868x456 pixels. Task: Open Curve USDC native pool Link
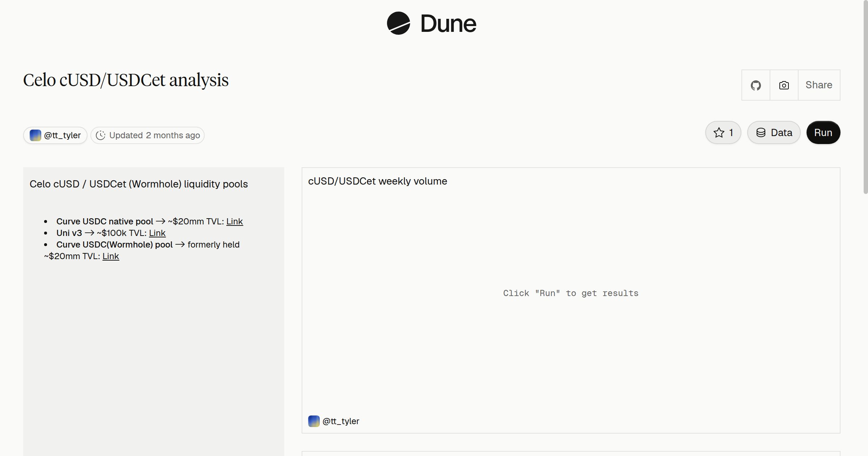pos(234,221)
